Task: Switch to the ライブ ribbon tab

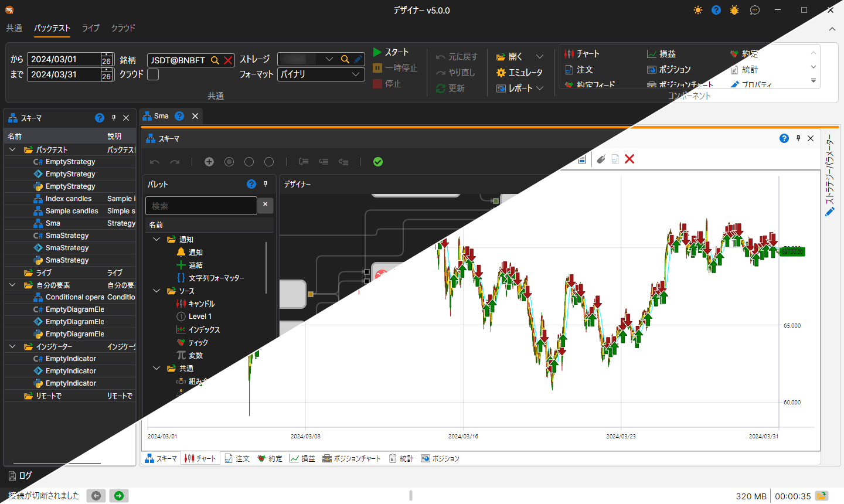Action: point(91,28)
